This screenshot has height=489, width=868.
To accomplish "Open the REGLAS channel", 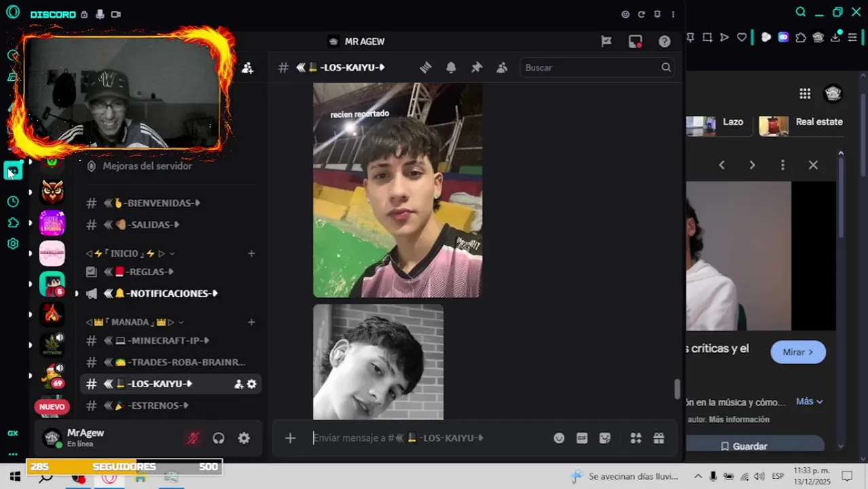I will (168, 272).
